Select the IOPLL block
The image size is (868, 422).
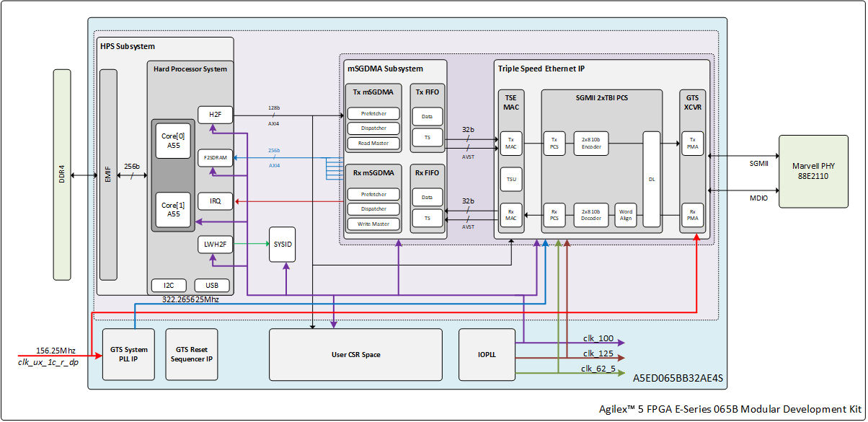tap(487, 355)
